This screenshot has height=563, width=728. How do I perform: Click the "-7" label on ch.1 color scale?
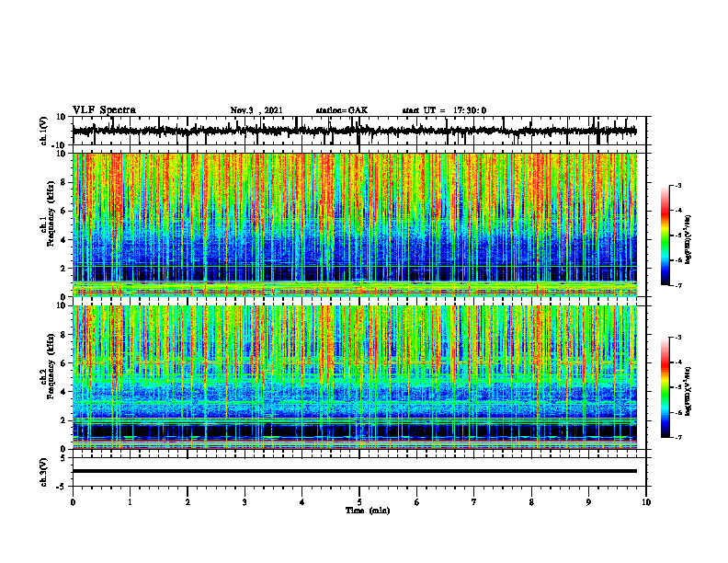coord(678,285)
